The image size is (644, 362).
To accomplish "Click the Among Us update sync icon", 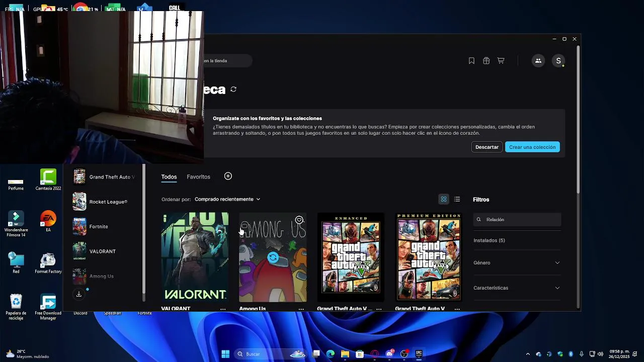I will [x=273, y=258].
